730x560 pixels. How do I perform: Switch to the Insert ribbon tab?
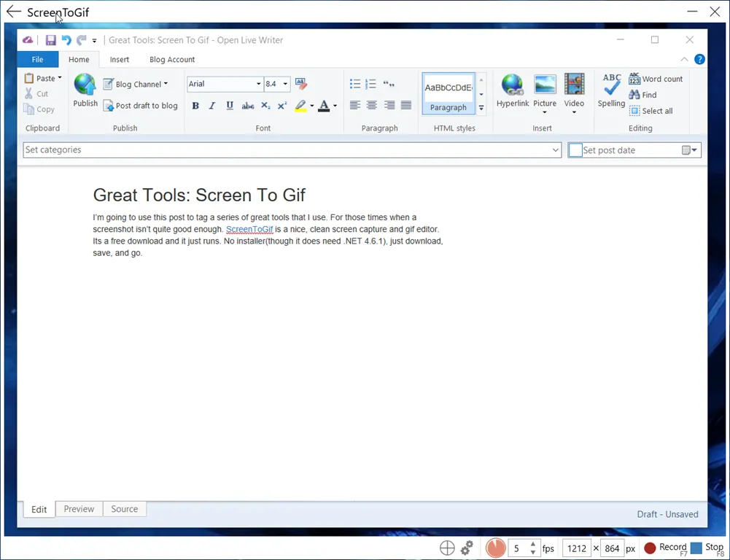tap(120, 59)
